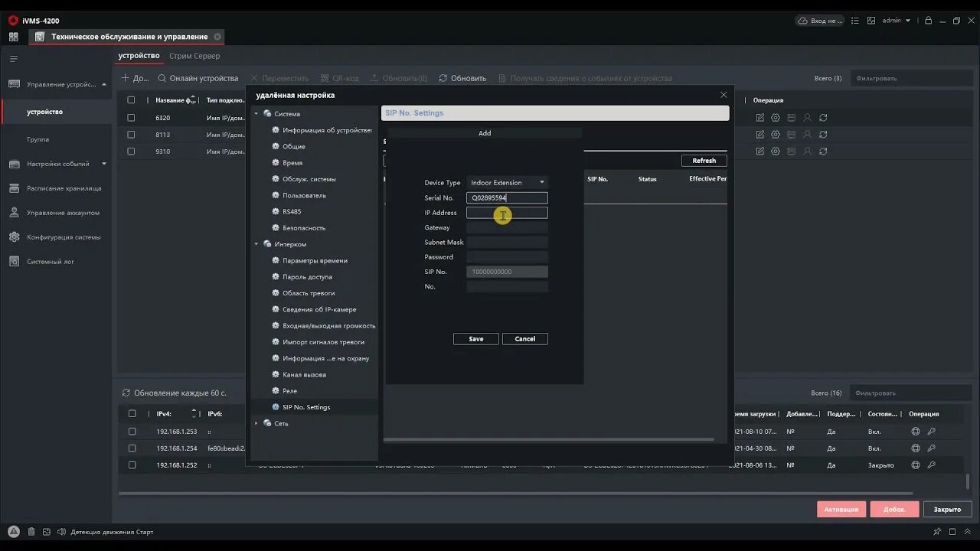Select Пароль доступа in the Интерком tree
980x551 pixels.
[x=307, y=277]
